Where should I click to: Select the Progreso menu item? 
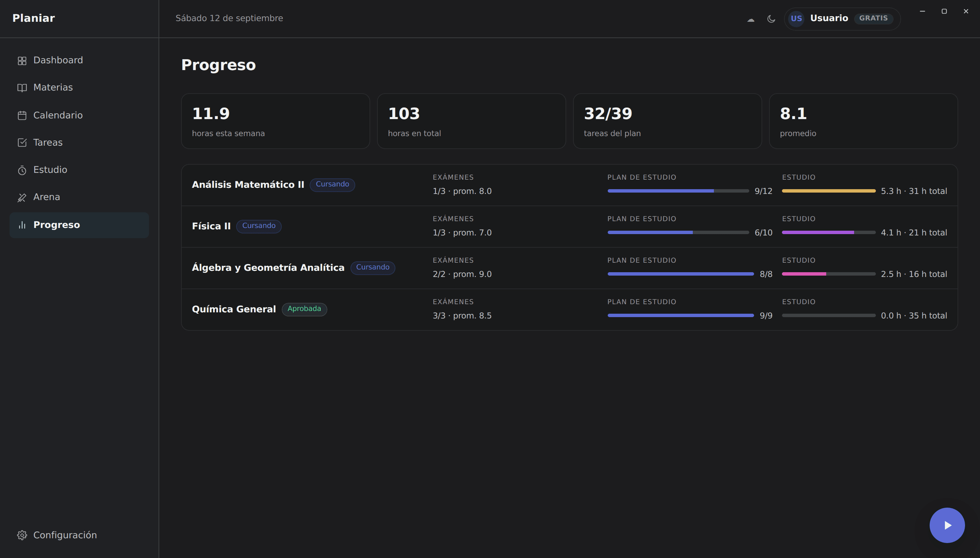pyautogui.click(x=79, y=225)
